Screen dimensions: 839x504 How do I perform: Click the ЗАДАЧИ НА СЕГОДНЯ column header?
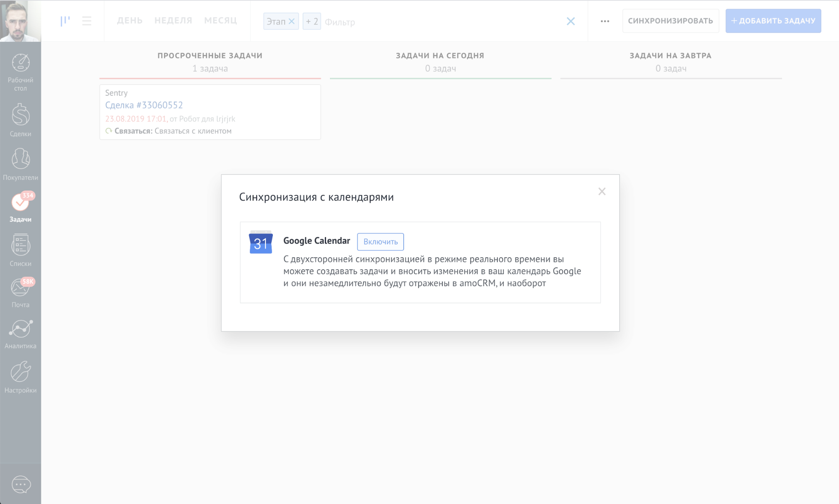[x=440, y=55]
